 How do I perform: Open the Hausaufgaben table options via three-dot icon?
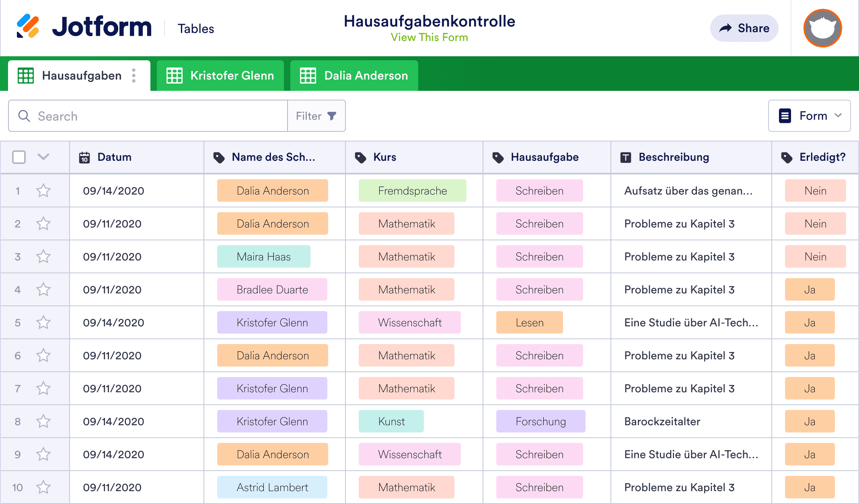pos(134,75)
